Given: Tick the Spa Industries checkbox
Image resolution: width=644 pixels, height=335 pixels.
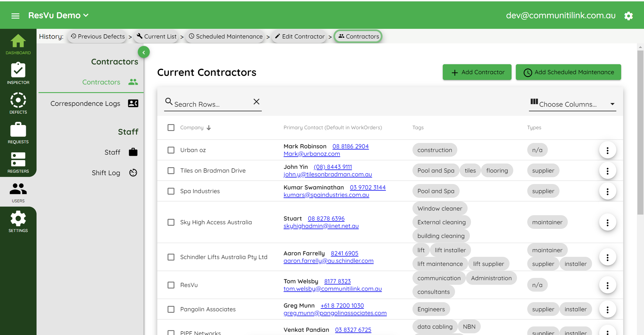Looking at the screenshot, I should 171,191.
